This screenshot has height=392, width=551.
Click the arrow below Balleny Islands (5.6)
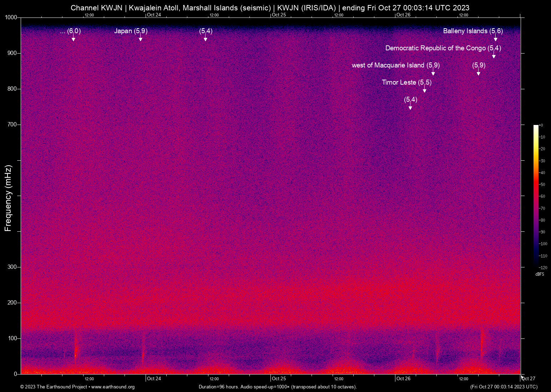click(x=495, y=39)
